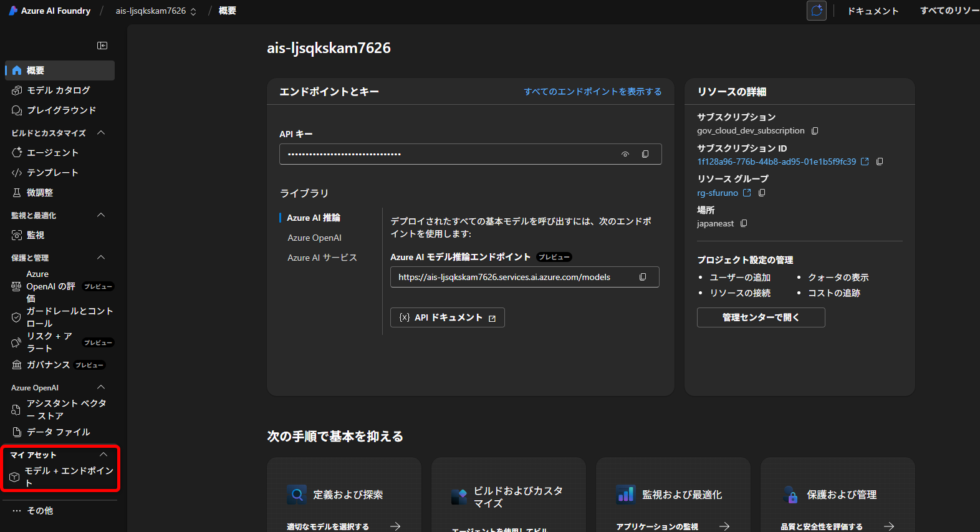Click リソースの接続 link
The height and width of the screenshot is (532, 980).
click(x=740, y=293)
